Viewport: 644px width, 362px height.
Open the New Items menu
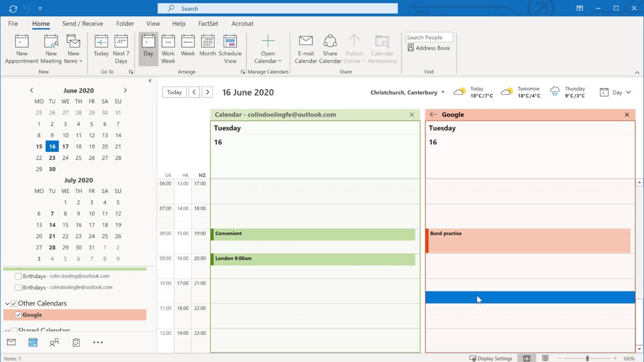[x=73, y=49]
